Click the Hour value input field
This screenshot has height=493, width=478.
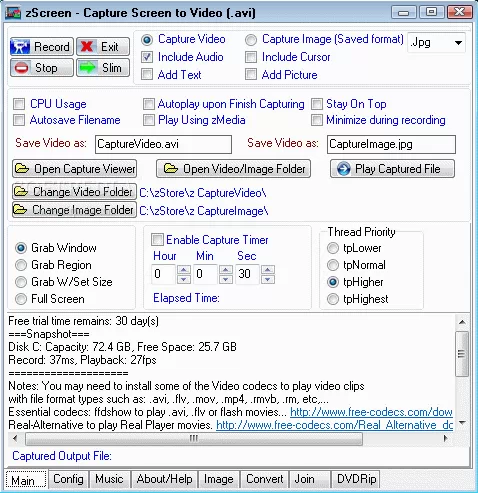click(163, 274)
